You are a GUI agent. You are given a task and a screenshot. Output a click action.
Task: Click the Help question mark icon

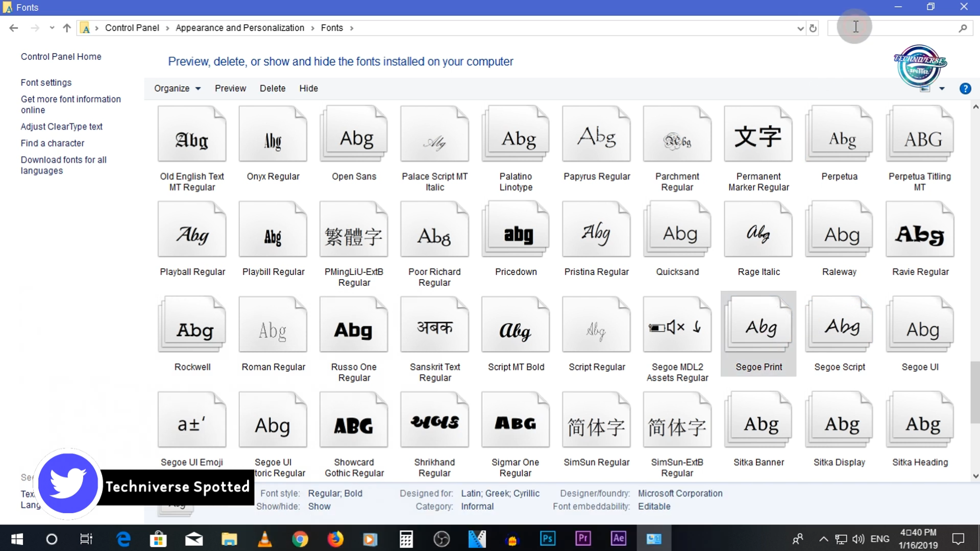pos(965,89)
